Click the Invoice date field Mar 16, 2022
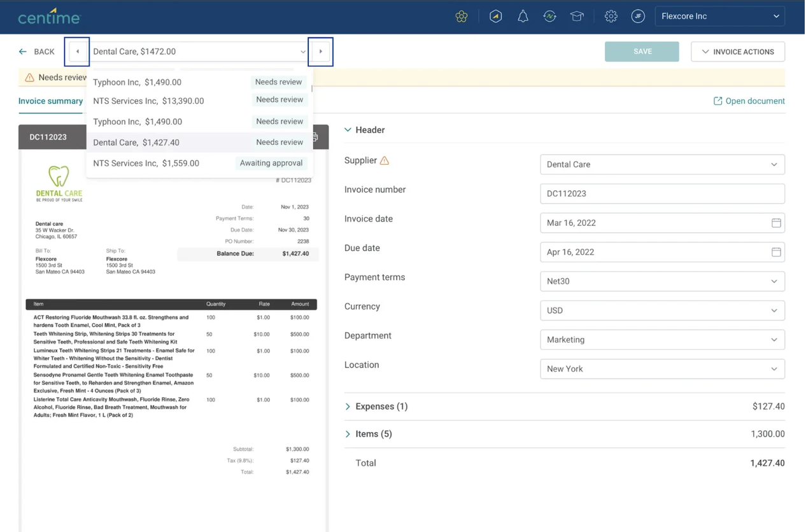The width and height of the screenshot is (806, 532). [x=662, y=223]
